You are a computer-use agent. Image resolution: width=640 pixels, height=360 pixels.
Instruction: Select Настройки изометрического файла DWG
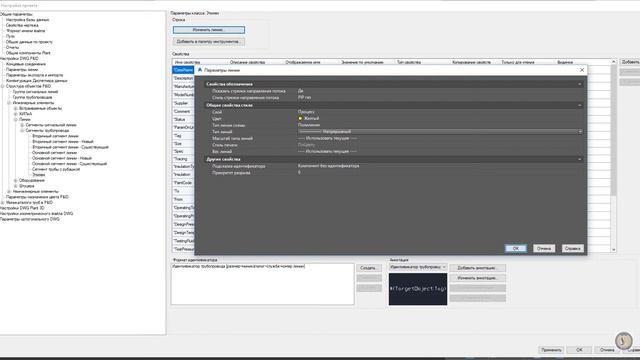[36, 213]
